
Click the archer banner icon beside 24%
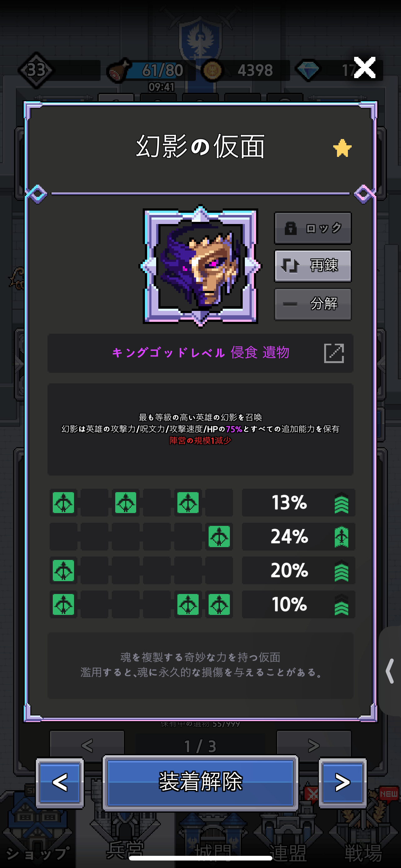click(341, 537)
